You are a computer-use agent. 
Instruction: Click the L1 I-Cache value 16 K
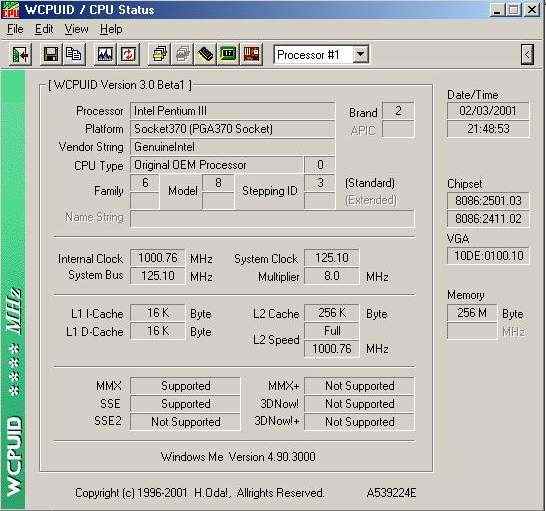pos(158,313)
